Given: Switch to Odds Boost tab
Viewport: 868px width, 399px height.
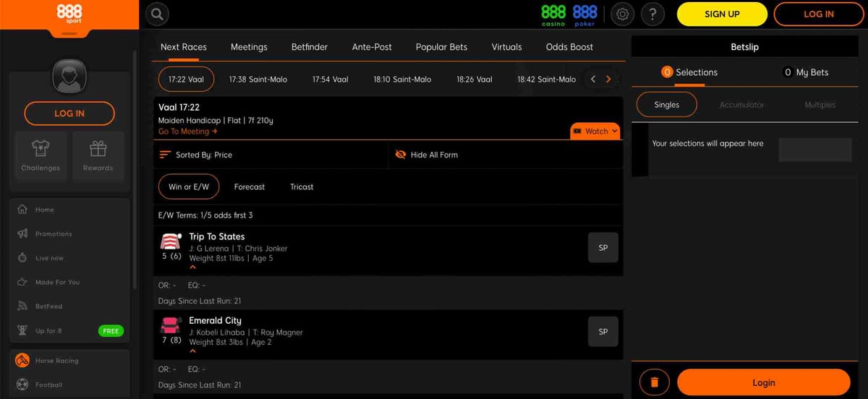Looking at the screenshot, I should pyautogui.click(x=569, y=47).
